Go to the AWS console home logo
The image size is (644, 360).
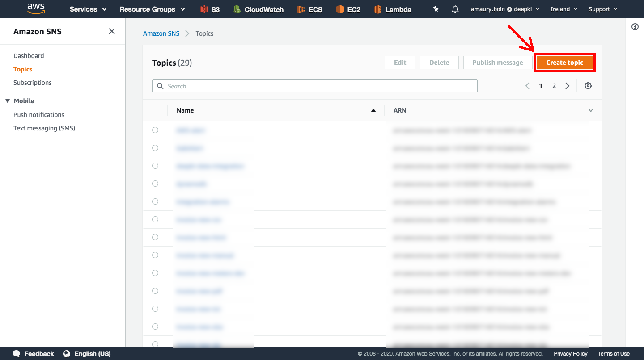(x=36, y=8)
